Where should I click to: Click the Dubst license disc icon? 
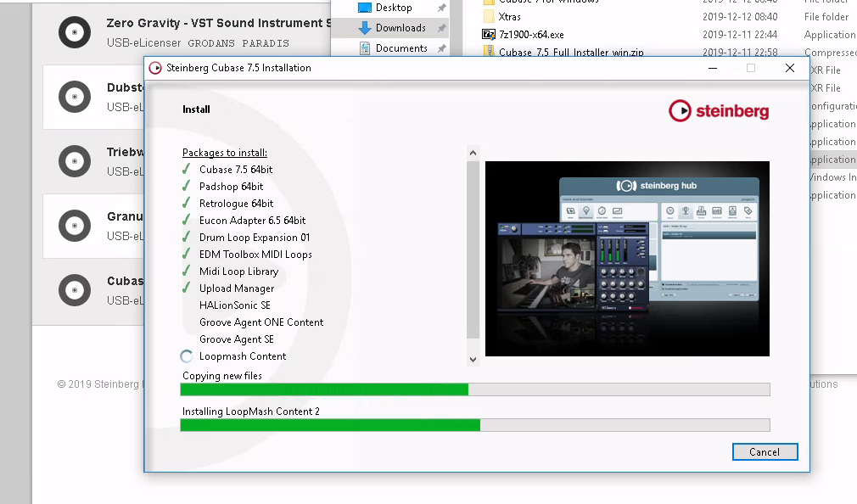point(75,97)
